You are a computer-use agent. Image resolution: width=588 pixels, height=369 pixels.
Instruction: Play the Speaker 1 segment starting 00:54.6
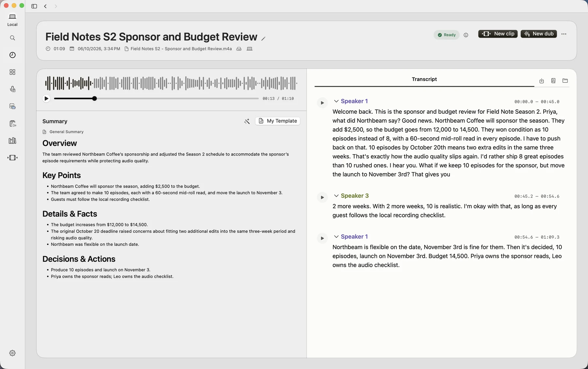tap(322, 238)
